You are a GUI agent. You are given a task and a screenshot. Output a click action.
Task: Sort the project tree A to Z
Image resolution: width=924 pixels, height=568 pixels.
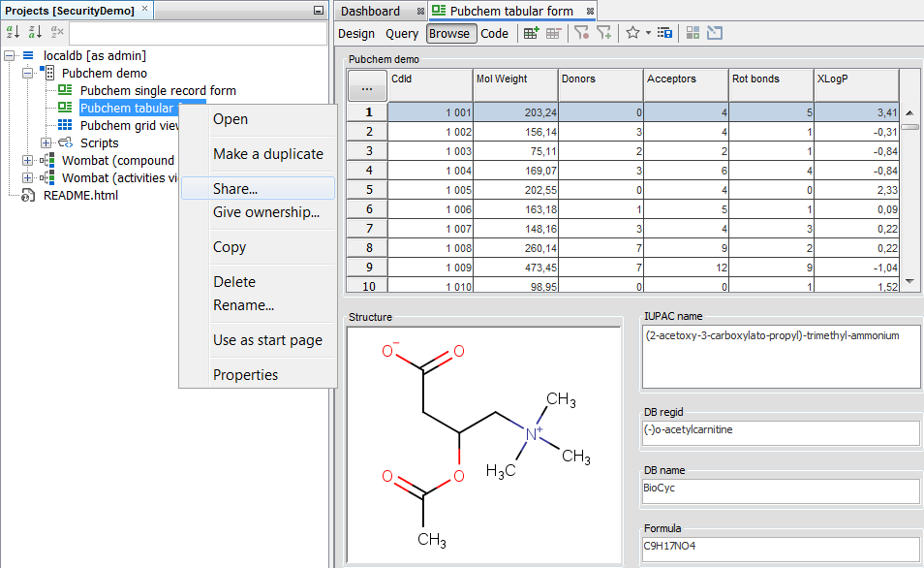[14, 32]
